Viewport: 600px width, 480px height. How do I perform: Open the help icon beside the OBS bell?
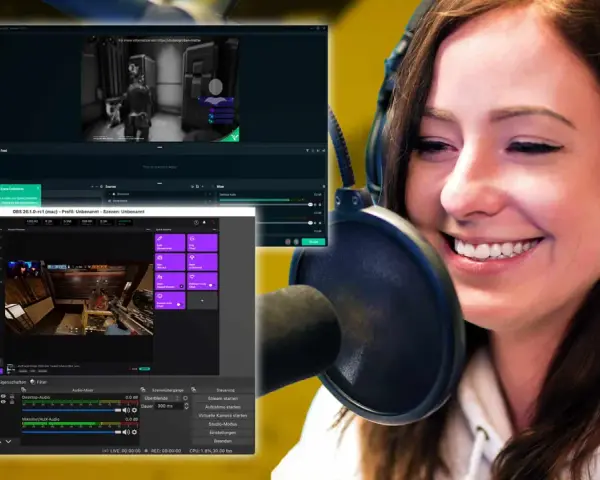[x=196, y=222]
